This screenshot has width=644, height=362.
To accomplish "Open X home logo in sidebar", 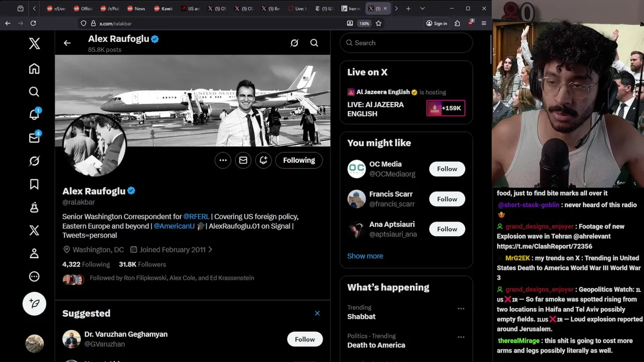I will [34, 43].
